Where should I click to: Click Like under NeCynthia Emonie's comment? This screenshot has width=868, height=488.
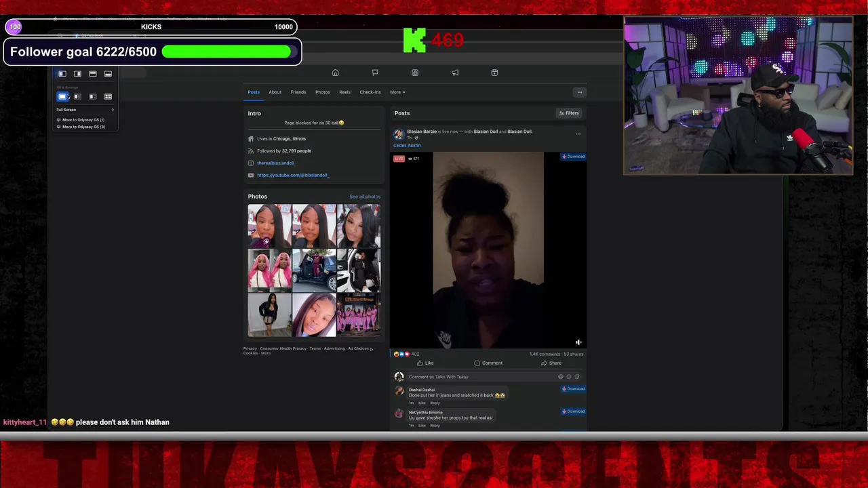[422, 426]
